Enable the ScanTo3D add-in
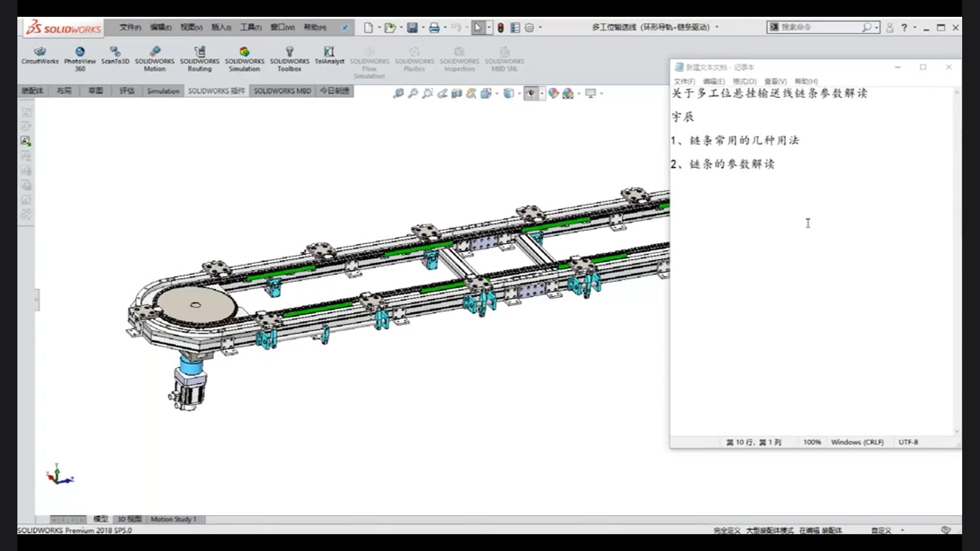The height and width of the screenshot is (551, 980). tap(115, 56)
